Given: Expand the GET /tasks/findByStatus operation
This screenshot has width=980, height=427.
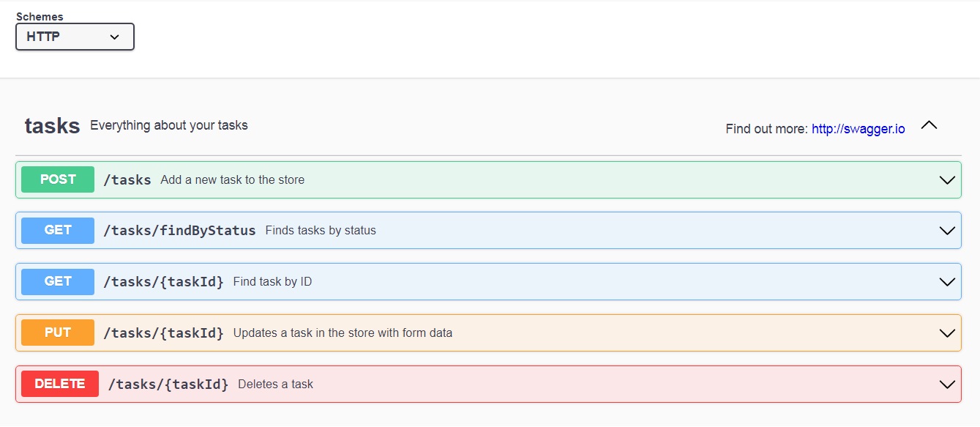Looking at the screenshot, I should click(x=946, y=230).
